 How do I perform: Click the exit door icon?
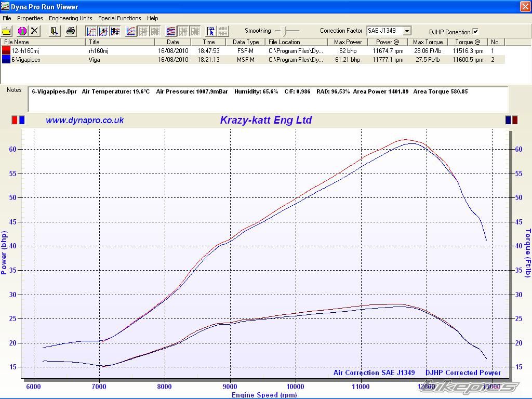pyautogui.click(x=55, y=31)
